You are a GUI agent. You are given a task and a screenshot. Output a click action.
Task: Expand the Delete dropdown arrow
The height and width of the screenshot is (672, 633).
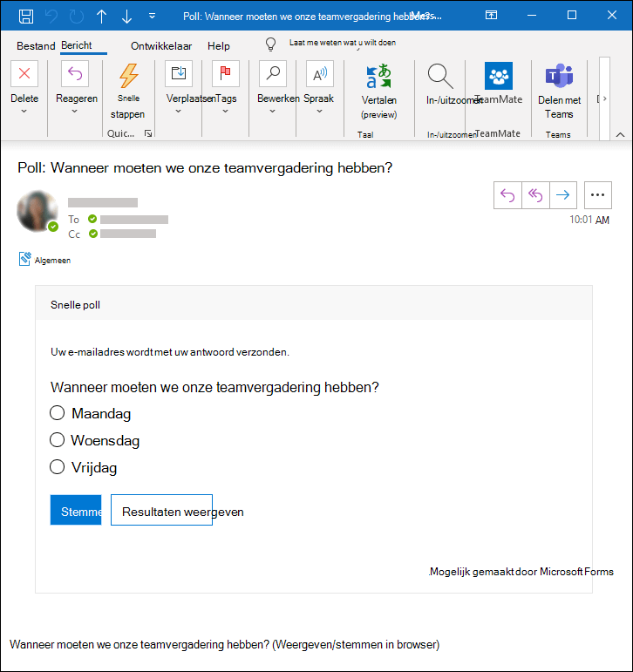tap(24, 112)
